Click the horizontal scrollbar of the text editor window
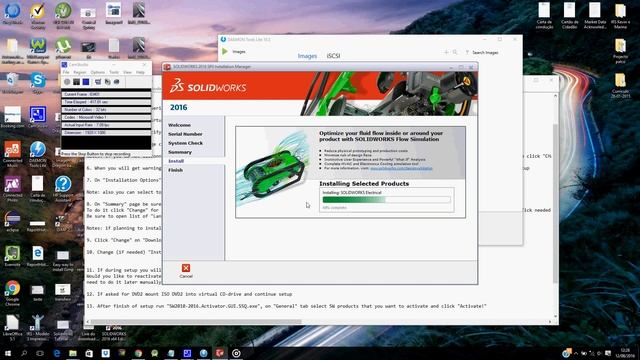This screenshot has height=360, width=640. [195, 322]
